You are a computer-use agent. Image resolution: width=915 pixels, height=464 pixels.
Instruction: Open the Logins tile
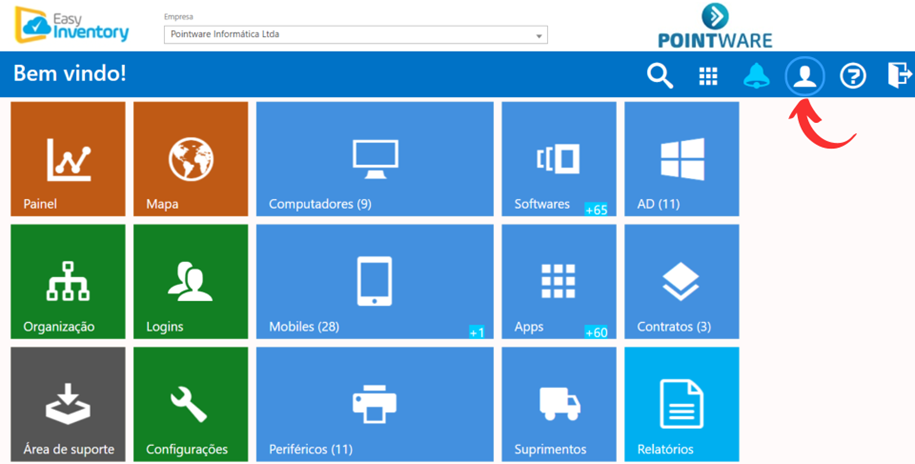(x=190, y=282)
